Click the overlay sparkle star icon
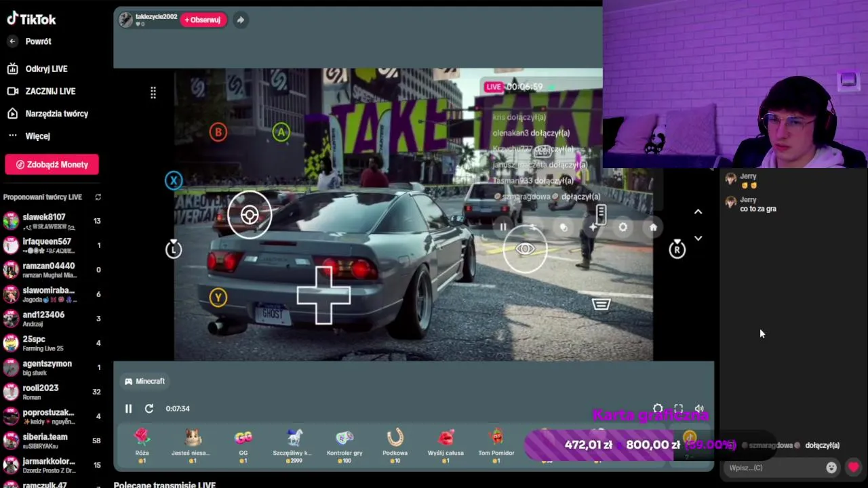Screen dimensions: 868x488 click(593, 227)
